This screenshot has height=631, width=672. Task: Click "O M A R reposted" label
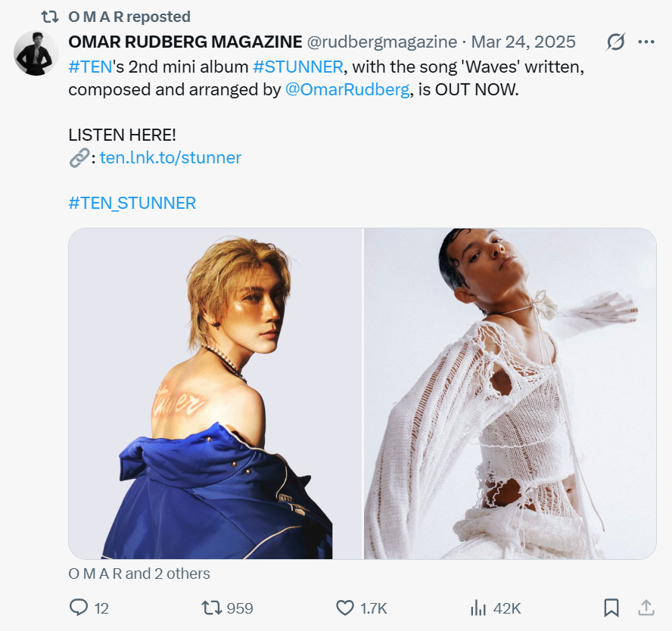coord(129,16)
